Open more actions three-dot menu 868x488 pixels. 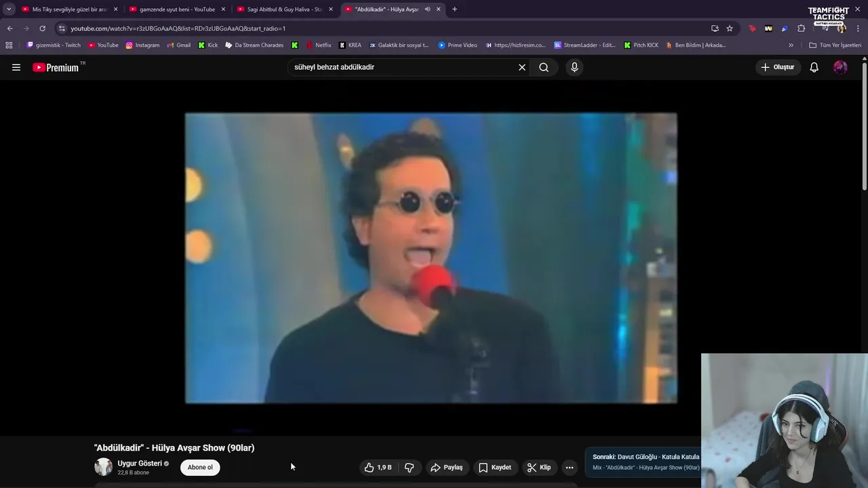pyautogui.click(x=570, y=467)
